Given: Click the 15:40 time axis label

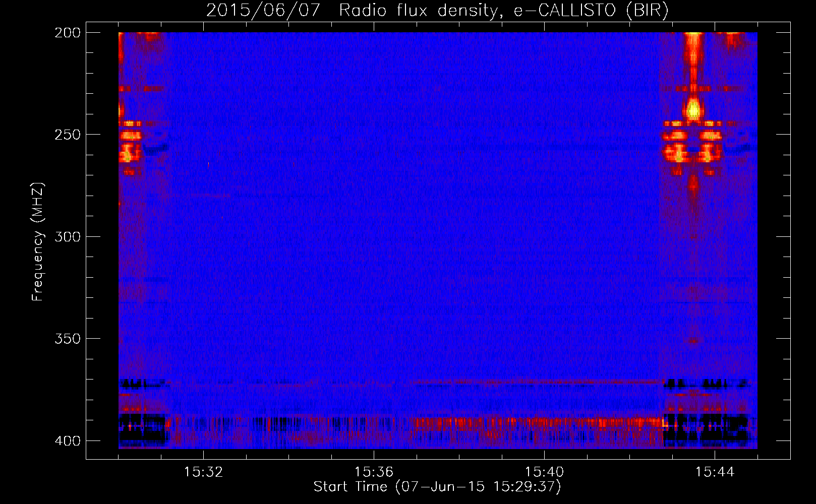Looking at the screenshot, I should click(544, 472).
